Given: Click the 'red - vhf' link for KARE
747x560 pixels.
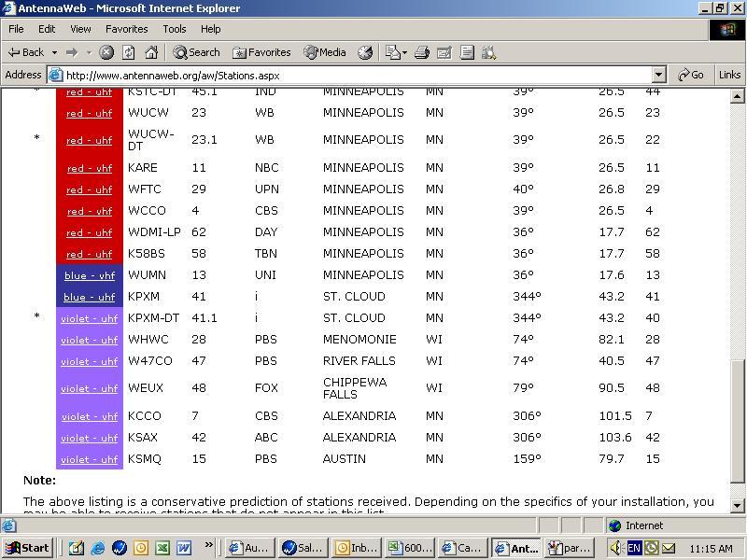Looking at the screenshot, I should tap(90, 168).
